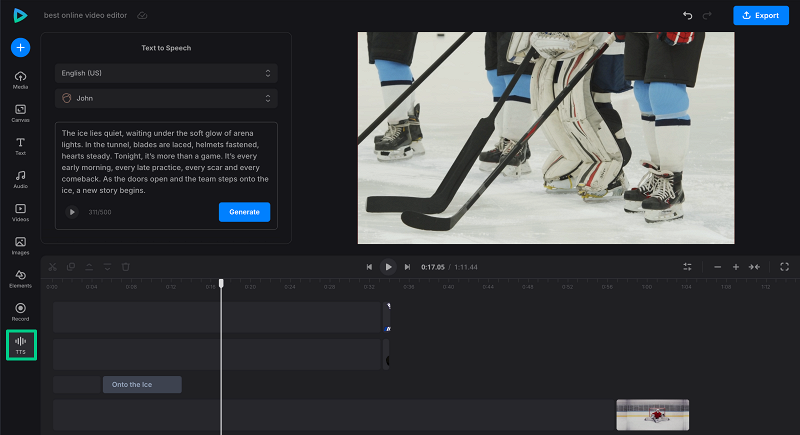Screen dimensions: 800x435
Task: Click the duplicate icon in timeline toolbar
Action: [x=71, y=267]
